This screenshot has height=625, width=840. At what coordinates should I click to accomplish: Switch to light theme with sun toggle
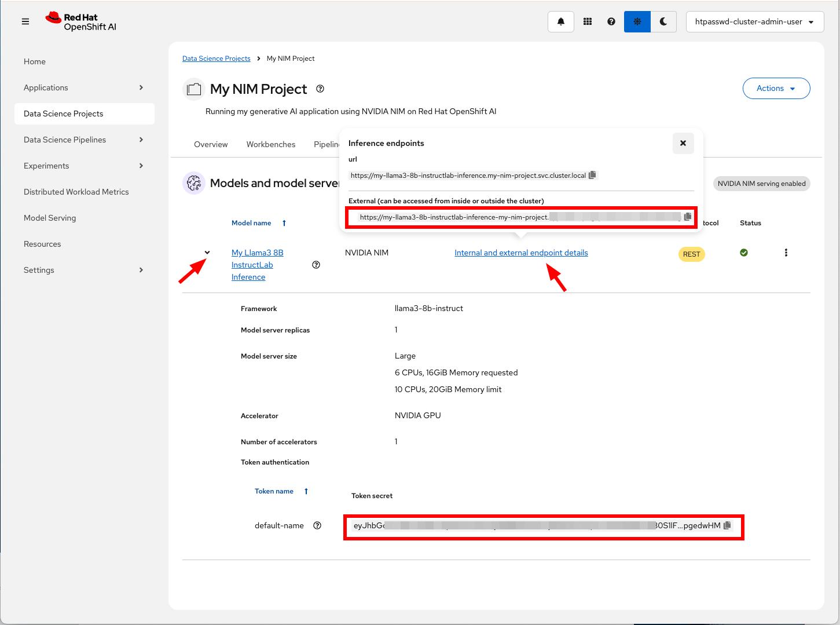[x=637, y=22]
